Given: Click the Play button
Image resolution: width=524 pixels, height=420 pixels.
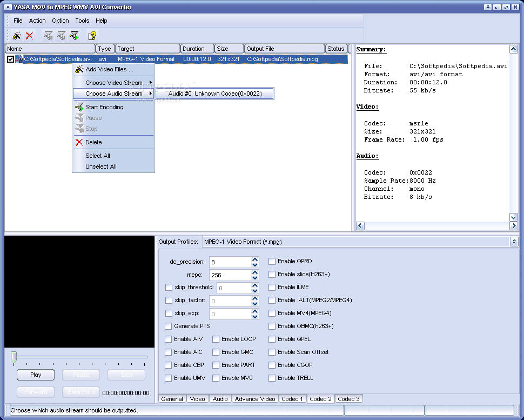Looking at the screenshot, I should (x=36, y=375).
